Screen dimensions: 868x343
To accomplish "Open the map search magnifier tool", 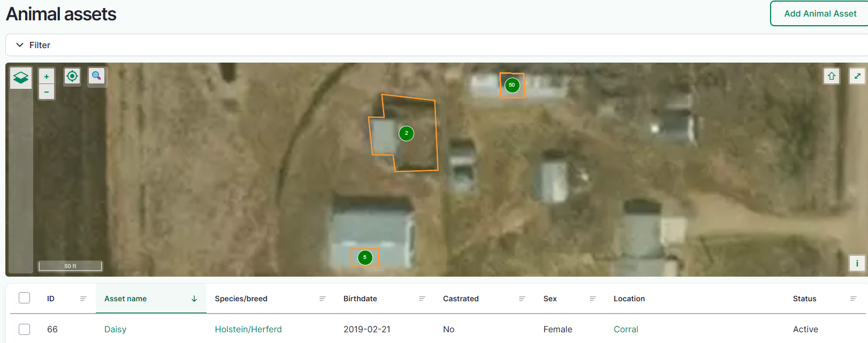I will tap(96, 76).
